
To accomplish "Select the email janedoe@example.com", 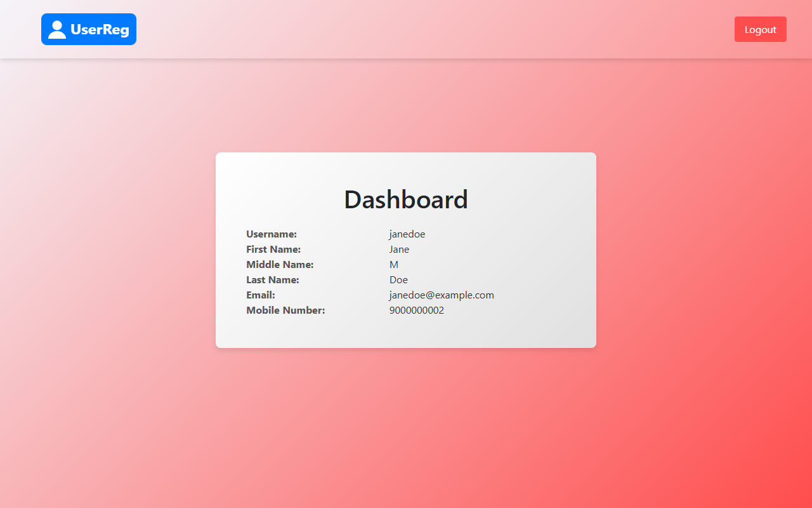I will click(442, 295).
